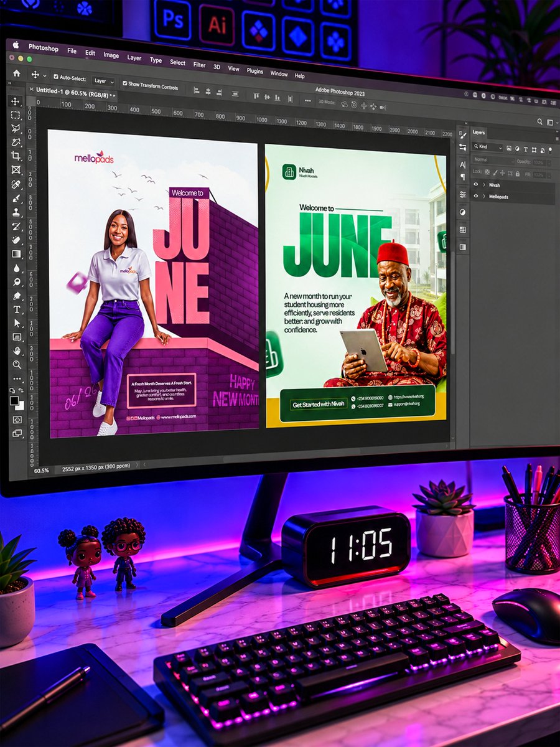Expand the Nivah group chevron

coord(483,185)
